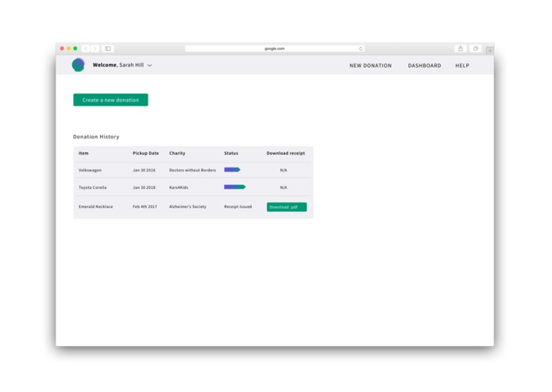Viewport: 552px width, 392px height.
Task: Click the Receipt Issued status text
Action: [238, 207]
